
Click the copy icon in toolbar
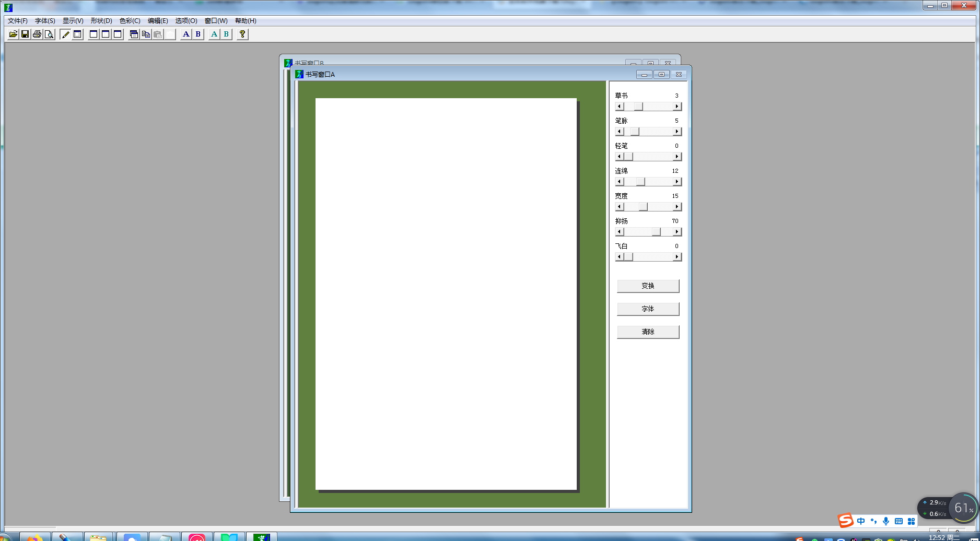point(146,34)
